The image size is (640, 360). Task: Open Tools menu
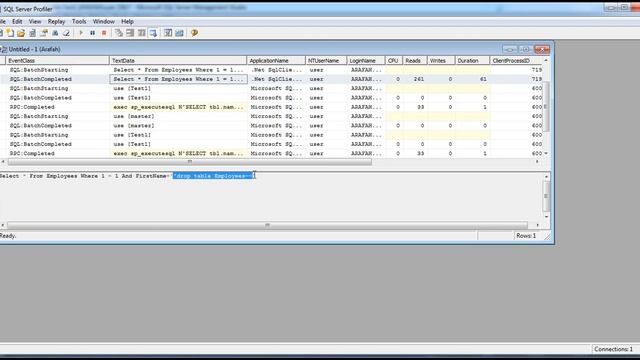tap(79, 21)
